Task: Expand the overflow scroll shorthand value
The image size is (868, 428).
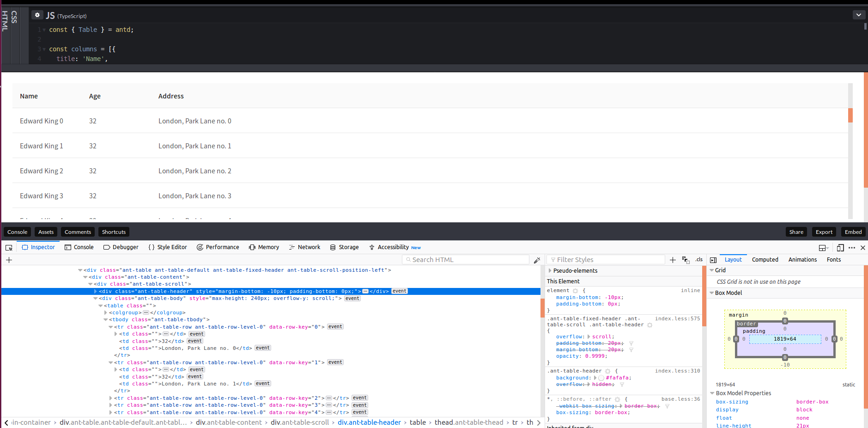Action: [589, 337]
